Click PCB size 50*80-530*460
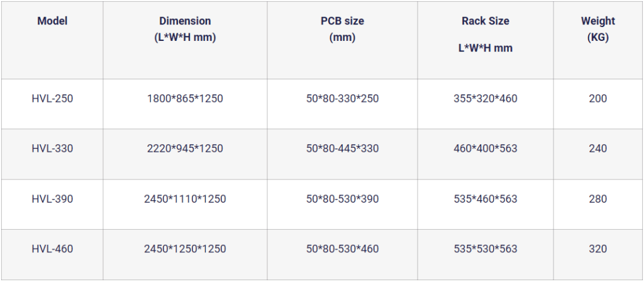The height and width of the screenshot is (282, 644). 342,249
